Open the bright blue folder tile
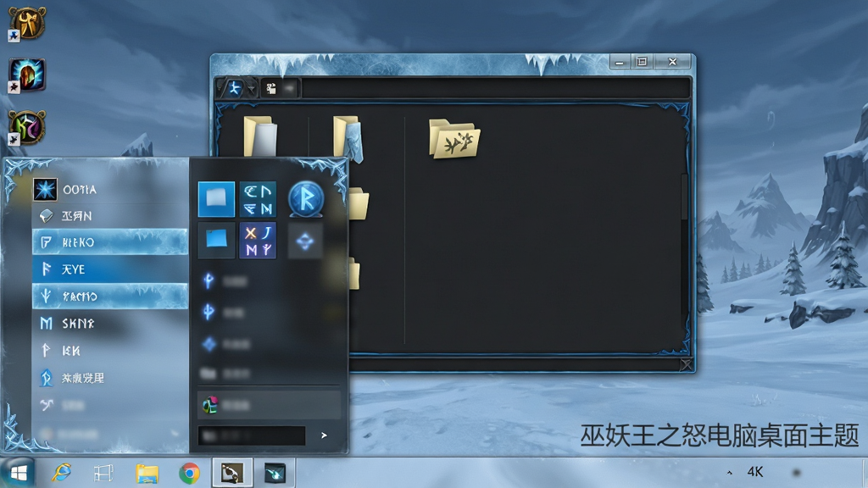The width and height of the screenshot is (868, 488). click(x=216, y=198)
